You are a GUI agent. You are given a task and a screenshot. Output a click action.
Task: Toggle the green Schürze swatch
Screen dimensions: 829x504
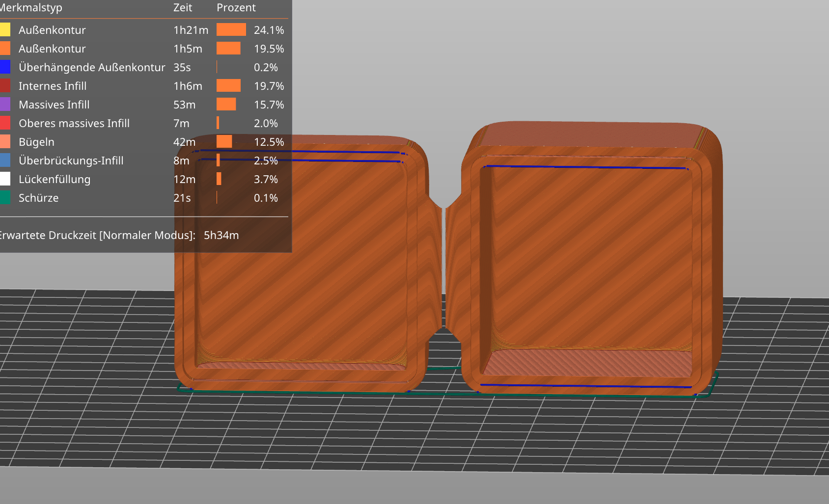[x=6, y=197]
